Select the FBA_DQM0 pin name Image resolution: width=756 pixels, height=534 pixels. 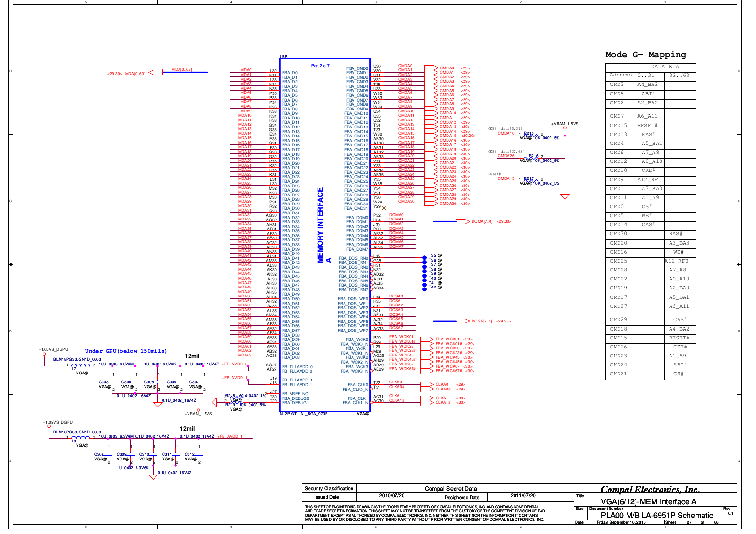(x=357, y=218)
